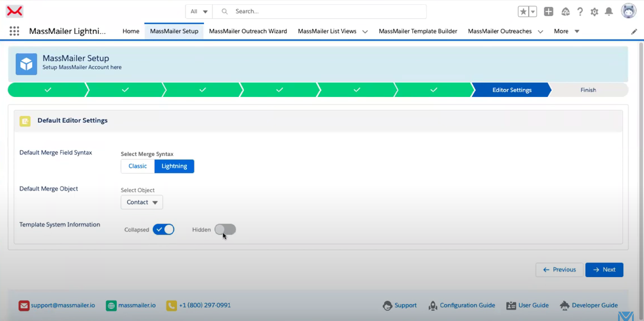The height and width of the screenshot is (321, 644).
Task: Open the massmailer.io website link
Action: click(x=137, y=305)
